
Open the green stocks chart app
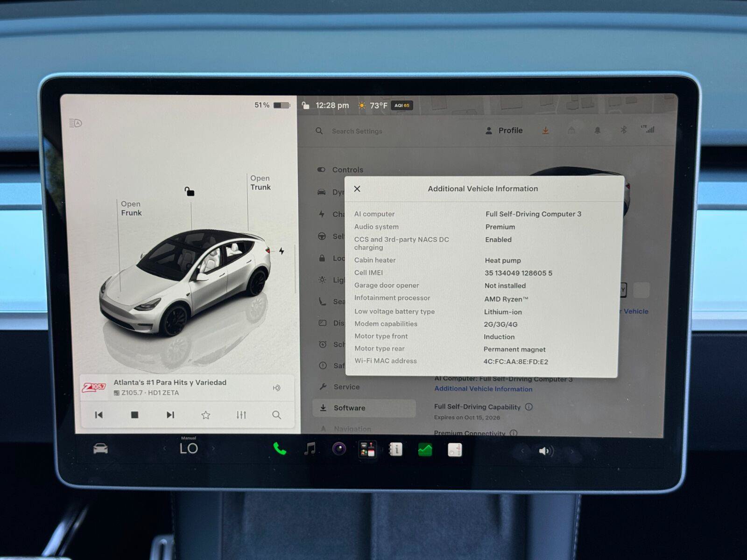click(425, 450)
